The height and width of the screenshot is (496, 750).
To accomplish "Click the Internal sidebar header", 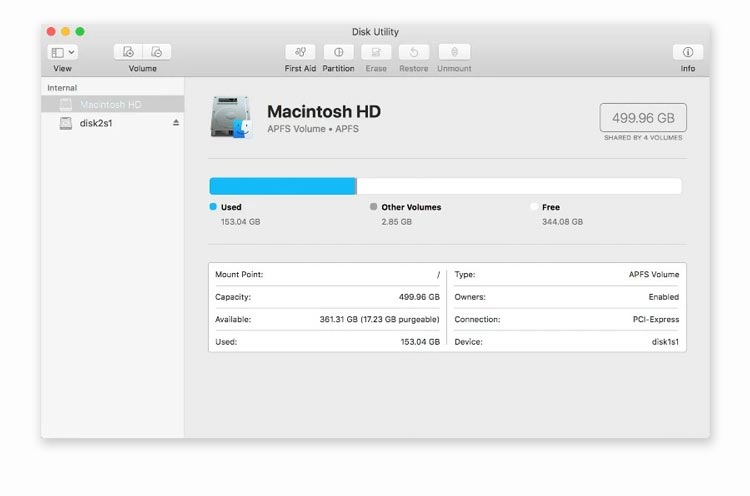I will (x=62, y=88).
